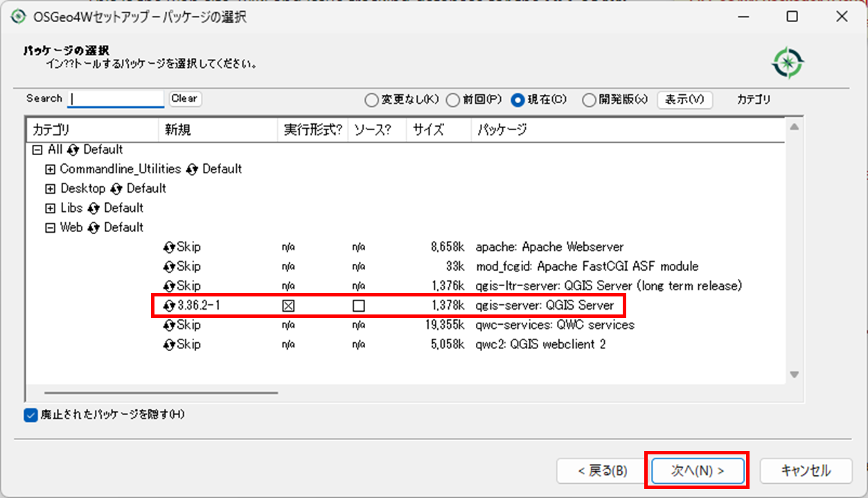The image size is (868, 498).
Task: Toggle install state for qgis-ltr-server package
Action: (168, 285)
